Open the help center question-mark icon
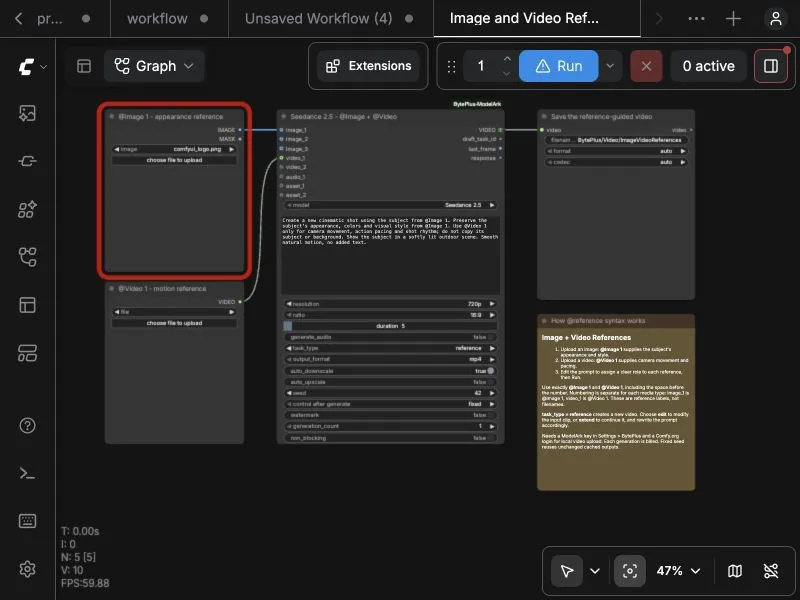Screen dimensions: 800x600 [x=28, y=425]
